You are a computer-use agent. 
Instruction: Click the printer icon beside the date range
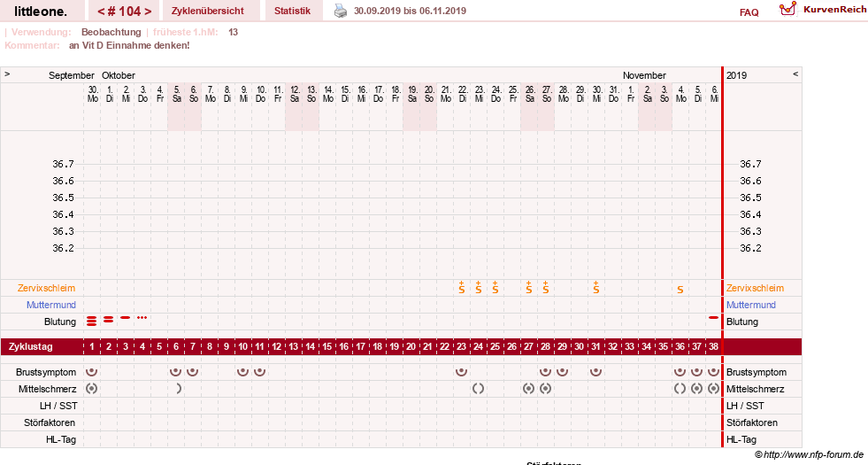click(341, 11)
